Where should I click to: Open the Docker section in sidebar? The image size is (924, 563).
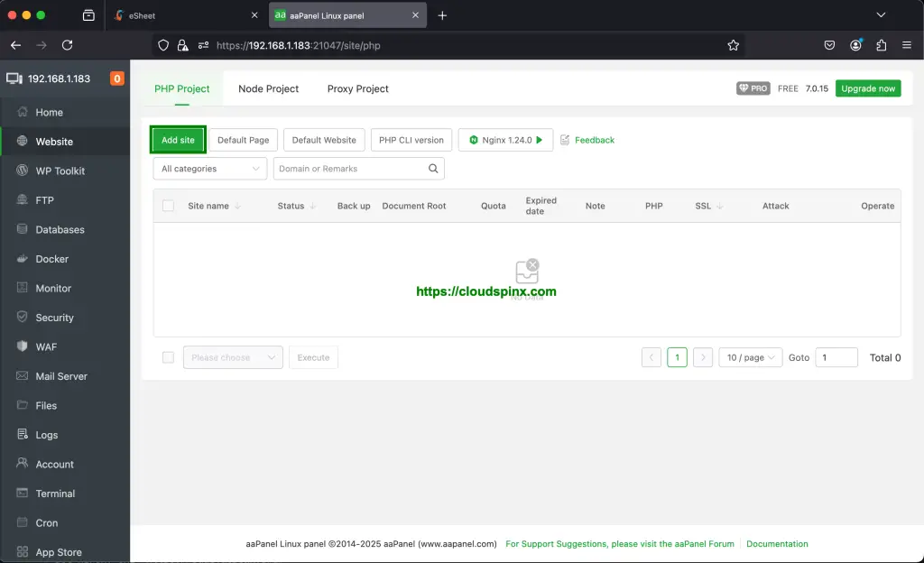click(x=54, y=259)
